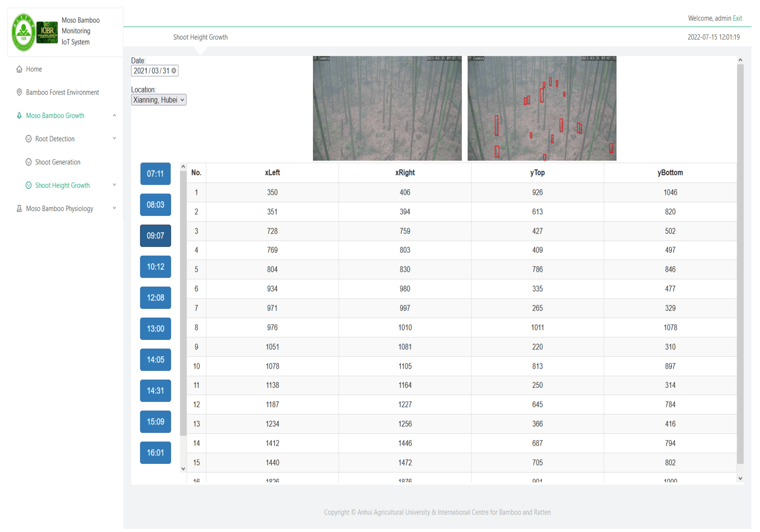Click the Moso Bamboo Monitoring IoT System title

point(80,31)
